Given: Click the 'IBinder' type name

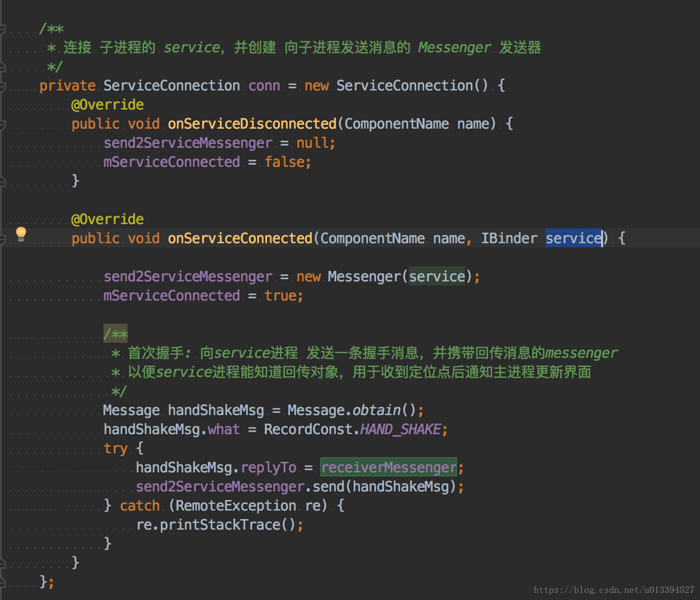Looking at the screenshot, I should (x=509, y=238).
